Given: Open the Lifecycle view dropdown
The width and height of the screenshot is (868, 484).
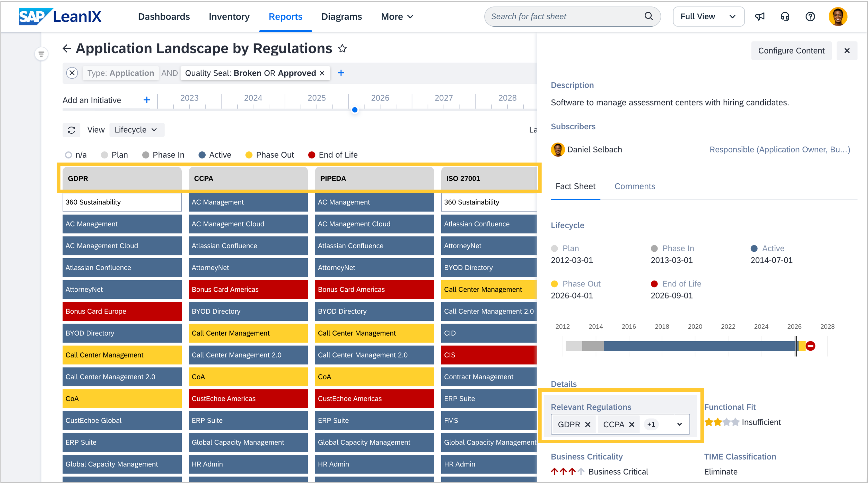Looking at the screenshot, I should coord(136,130).
